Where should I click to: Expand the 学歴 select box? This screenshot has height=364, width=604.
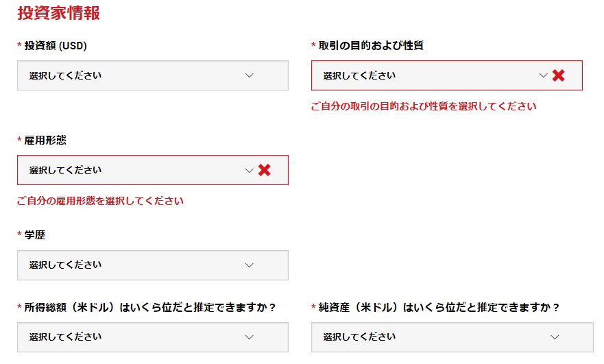152,265
